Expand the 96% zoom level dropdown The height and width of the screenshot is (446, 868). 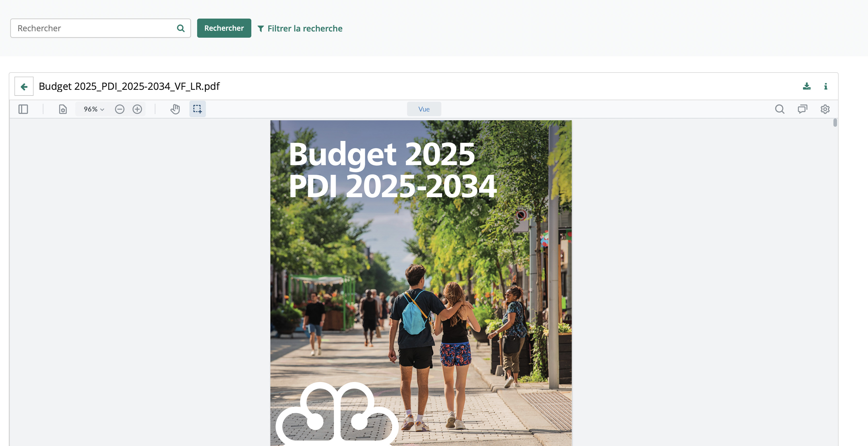coord(93,109)
